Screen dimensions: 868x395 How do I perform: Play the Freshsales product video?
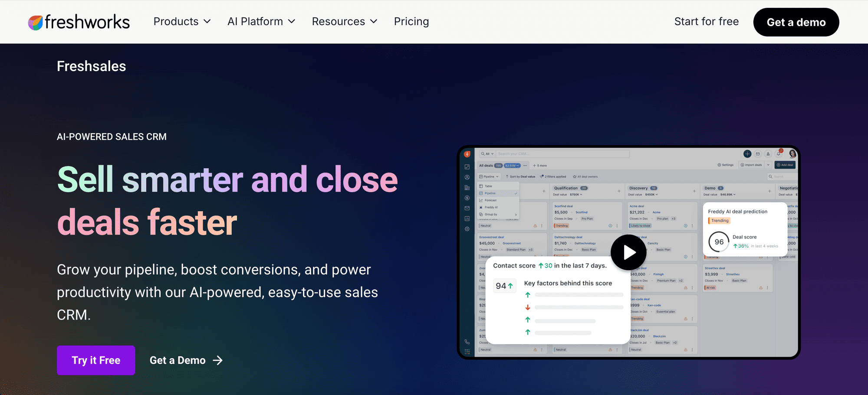pyautogui.click(x=628, y=252)
